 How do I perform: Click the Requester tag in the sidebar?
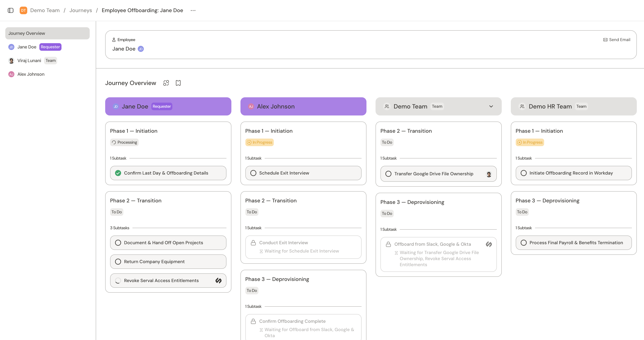[50, 47]
